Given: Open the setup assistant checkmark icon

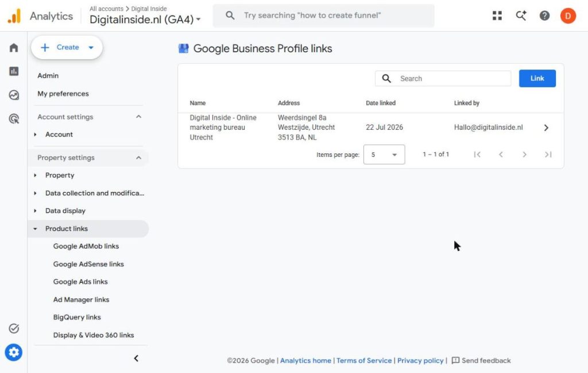Looking at the screenshot, I should tap(14, 328).
